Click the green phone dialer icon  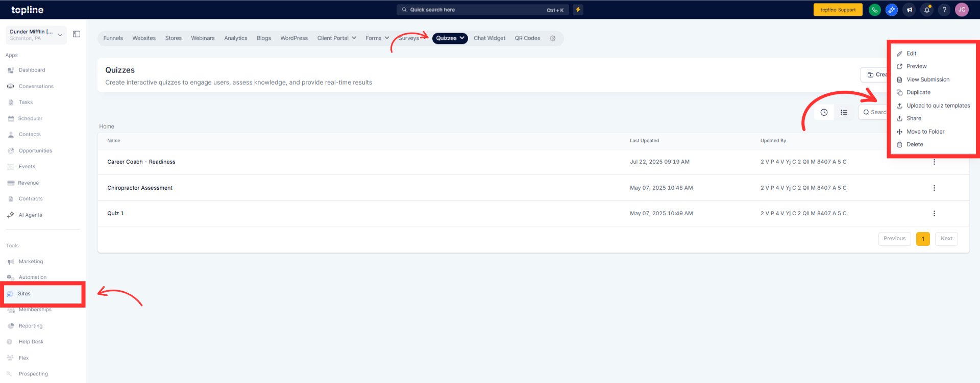[x=874, y=10]
